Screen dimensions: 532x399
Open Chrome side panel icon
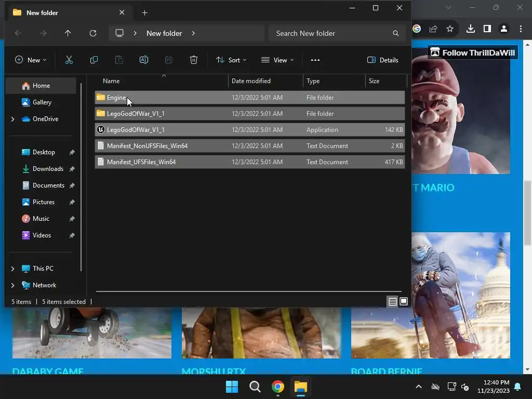487,29
